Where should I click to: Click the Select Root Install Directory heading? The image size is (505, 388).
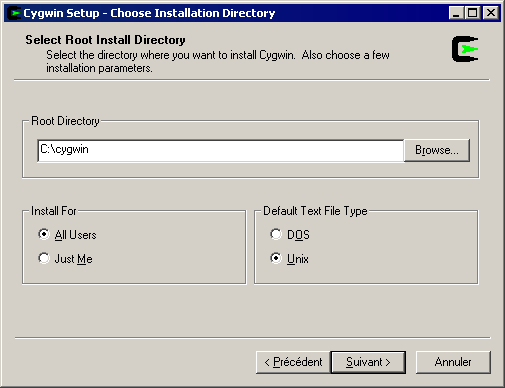tap(105, 40)
